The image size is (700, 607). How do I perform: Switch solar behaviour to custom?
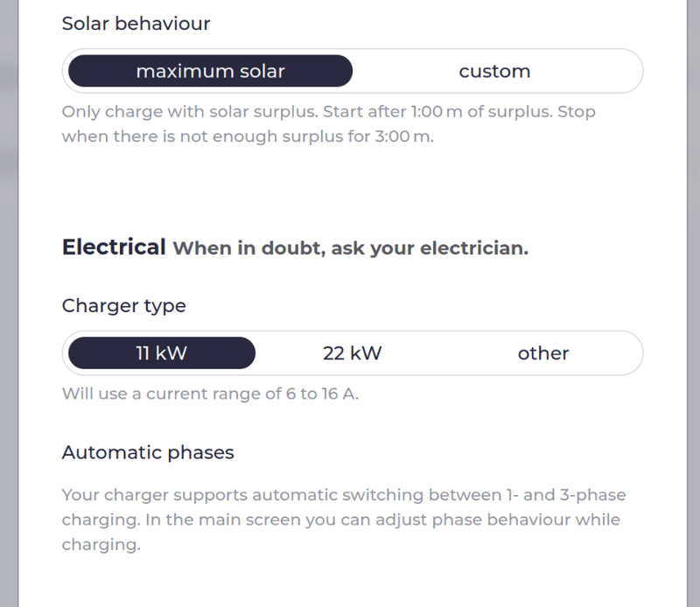point(494,72)
